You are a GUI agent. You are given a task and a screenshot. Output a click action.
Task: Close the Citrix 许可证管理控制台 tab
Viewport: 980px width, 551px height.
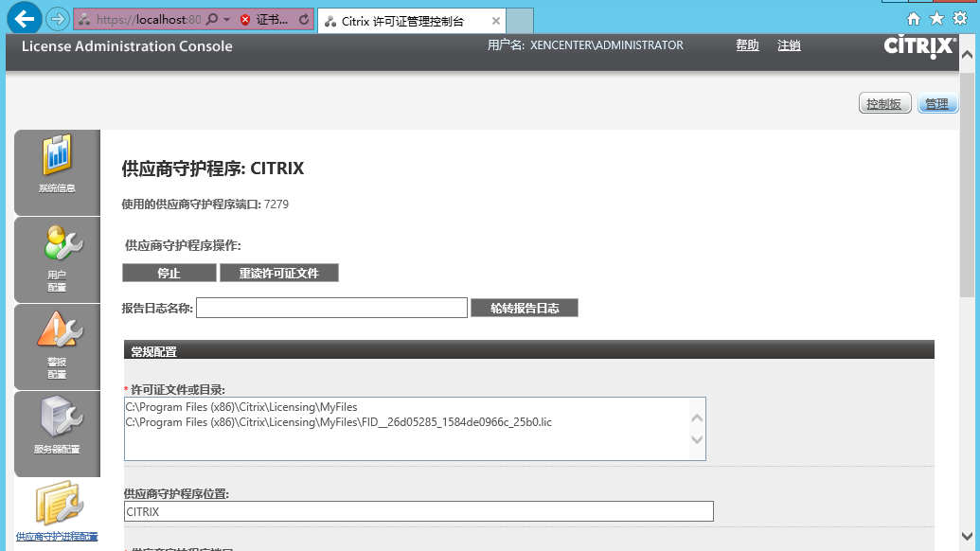(x=495, y=21)
